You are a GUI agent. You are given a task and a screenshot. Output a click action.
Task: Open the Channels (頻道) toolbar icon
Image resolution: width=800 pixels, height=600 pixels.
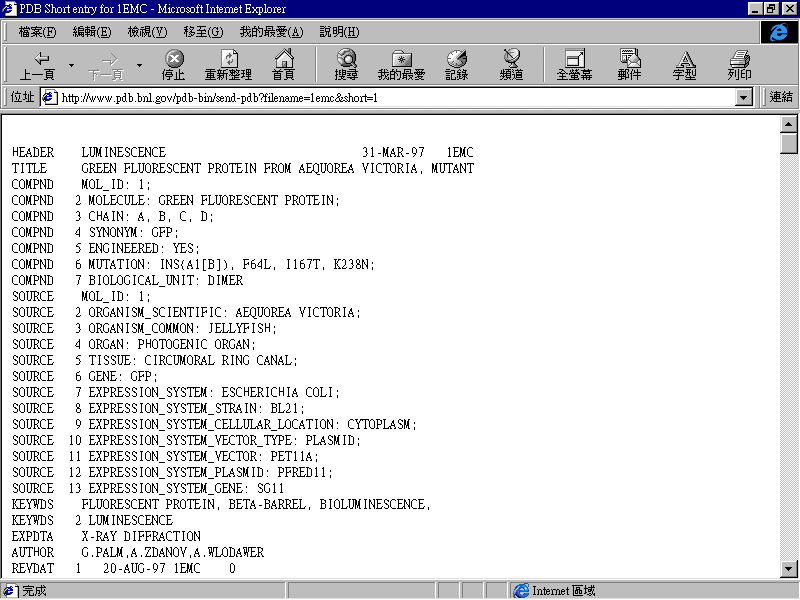(512, 59)
